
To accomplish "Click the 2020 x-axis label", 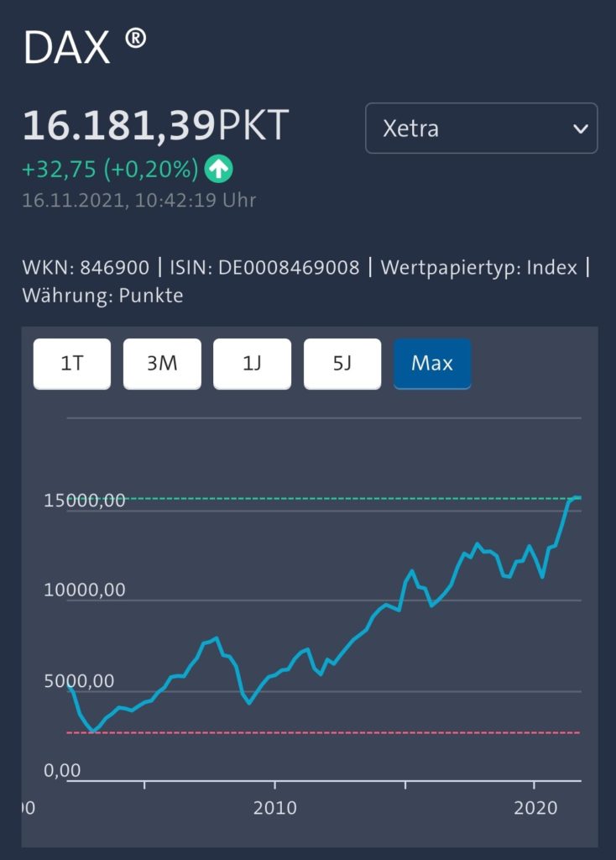I will click(x=535, y=808).
